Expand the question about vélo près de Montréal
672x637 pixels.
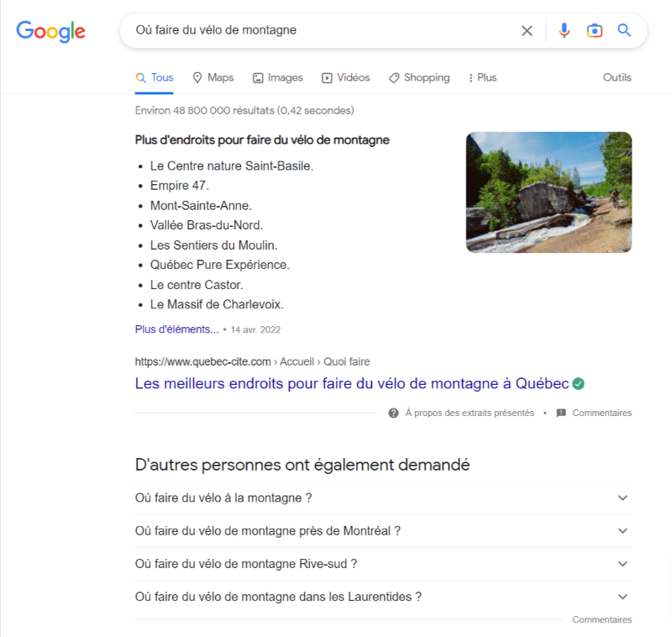(x=383, y=531)
